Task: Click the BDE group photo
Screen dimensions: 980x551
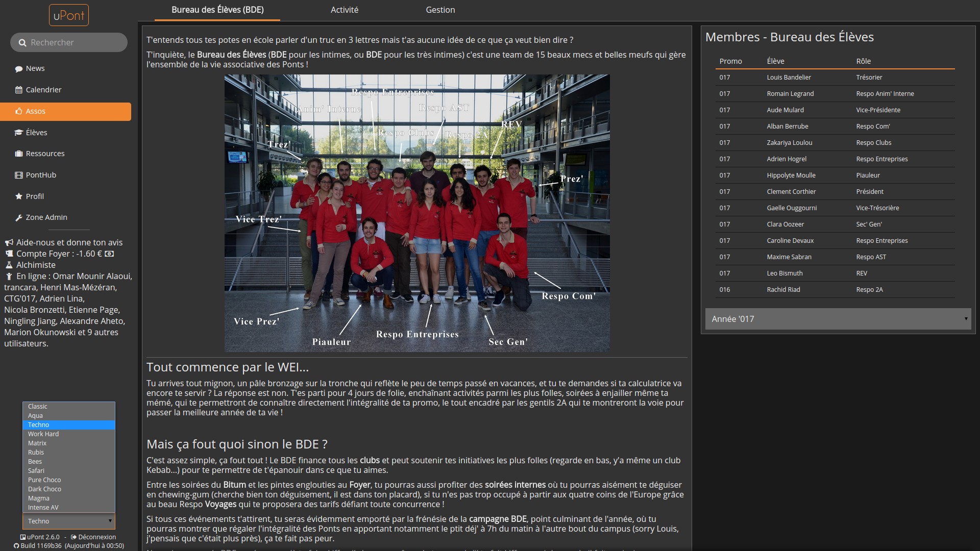Action: (417, 213)
